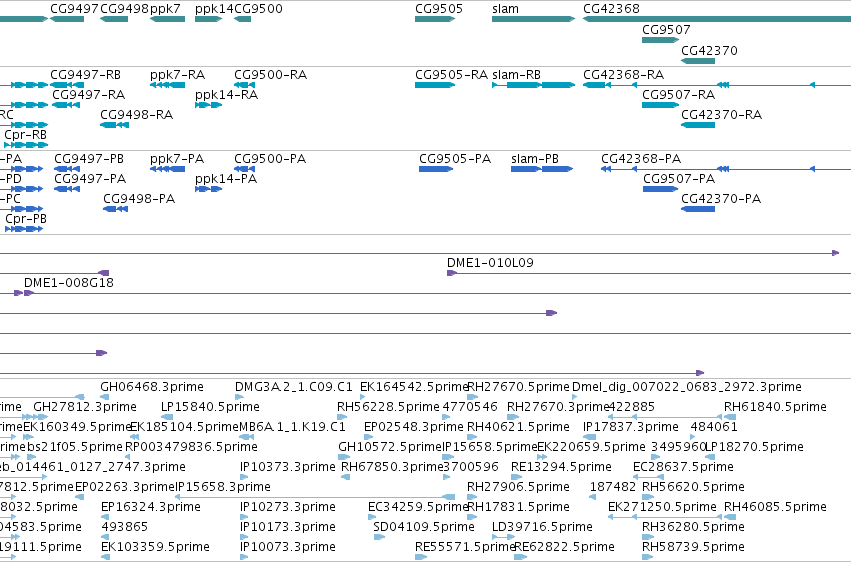
Task: Click the IP10373.3prime label
Action: pos(288,467)
